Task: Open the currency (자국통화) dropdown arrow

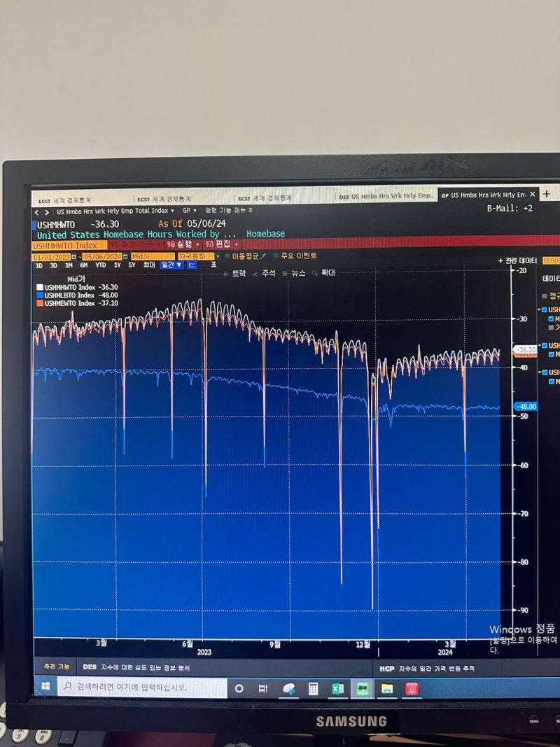Action: click(x=218, y=256)
